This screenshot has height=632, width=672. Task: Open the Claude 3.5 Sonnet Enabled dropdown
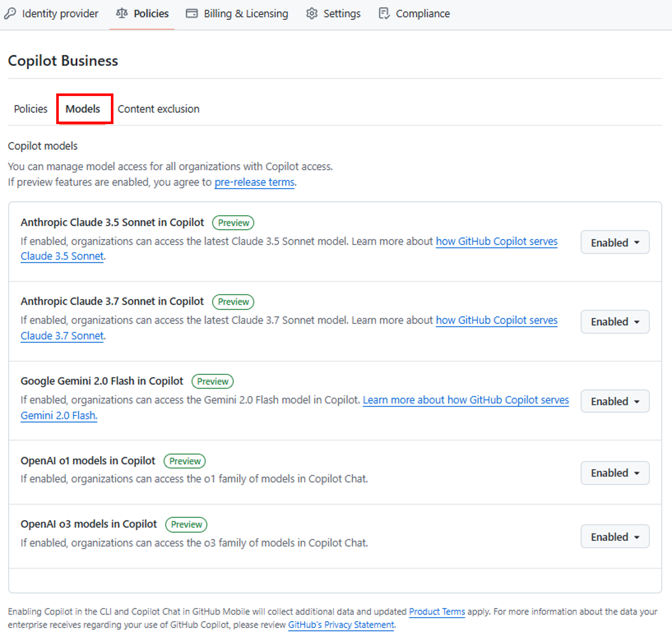pos(615,242)
